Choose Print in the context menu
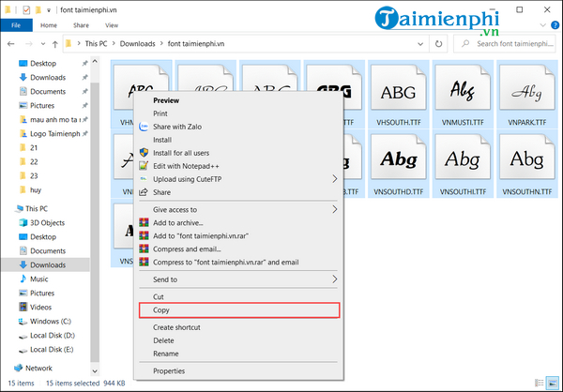 [238, 113]
